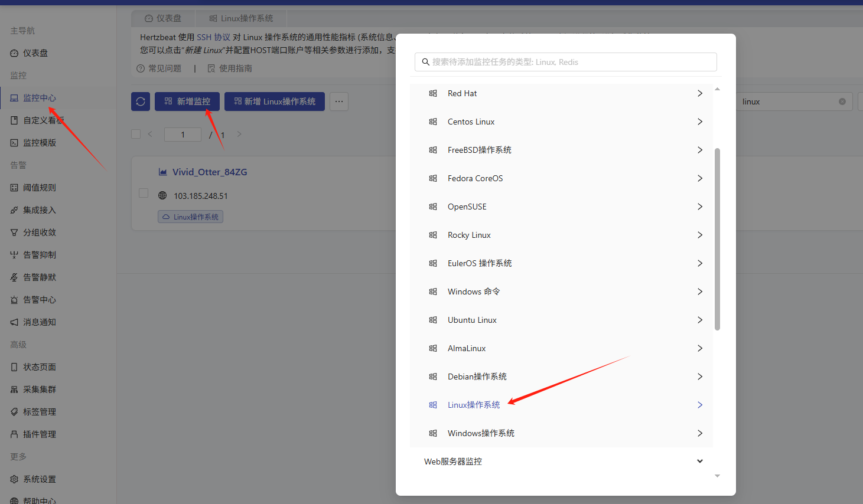
Task: Click the Ubuntu Linux row icon
Action: tap(433, 320)
